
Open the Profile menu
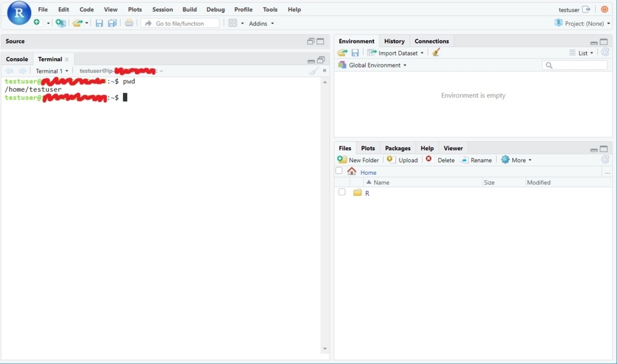[243, 10]
